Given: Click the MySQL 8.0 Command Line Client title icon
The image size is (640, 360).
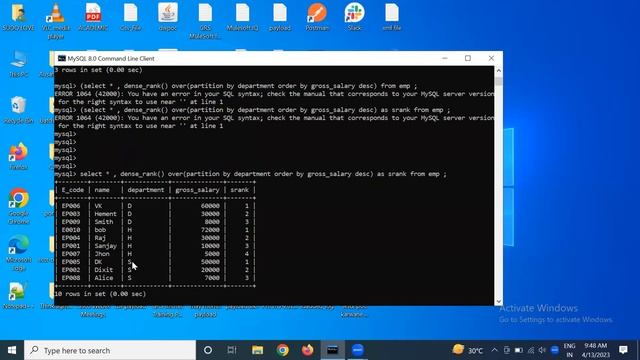Looking at the screenshot, I should click(x=62, y=58).
